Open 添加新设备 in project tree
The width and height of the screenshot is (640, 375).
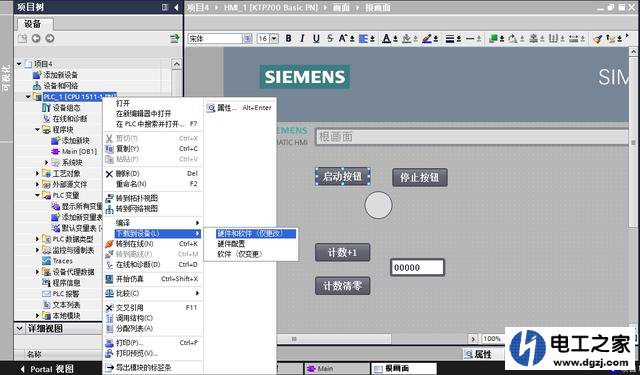coord(60,75)
